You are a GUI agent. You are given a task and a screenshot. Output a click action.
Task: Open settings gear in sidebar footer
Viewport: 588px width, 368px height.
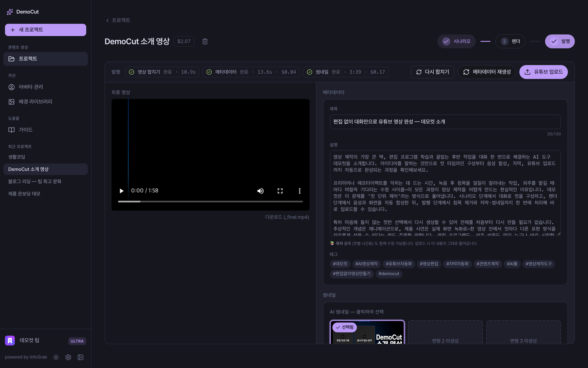point(68,357)
